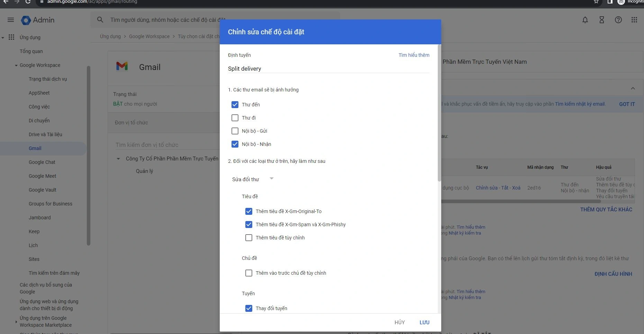This screenshot has width=644, height=334.
Task: Click the sidebar vertical scrollbar
Action: click(x=89, y=156)
